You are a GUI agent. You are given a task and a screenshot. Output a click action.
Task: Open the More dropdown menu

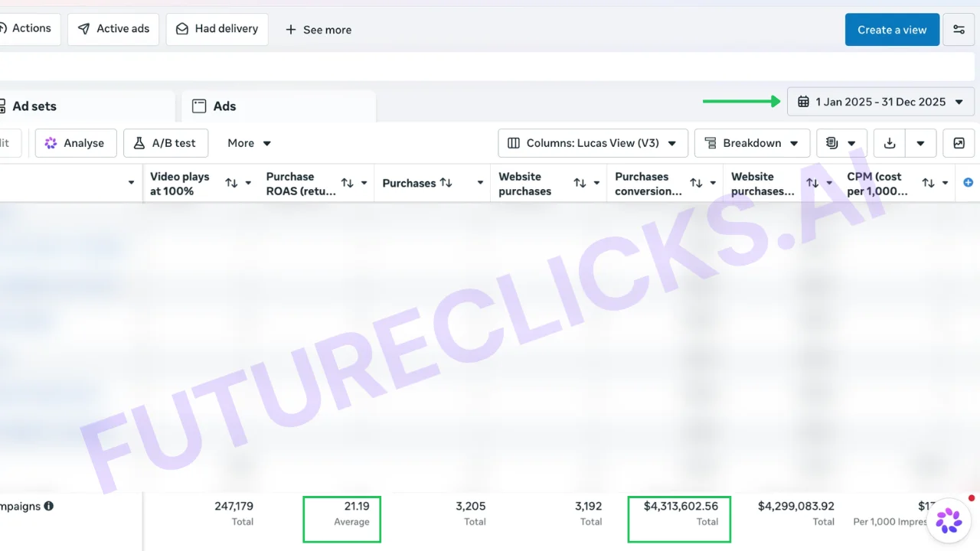pyautogui.click(x=250, y=143)
